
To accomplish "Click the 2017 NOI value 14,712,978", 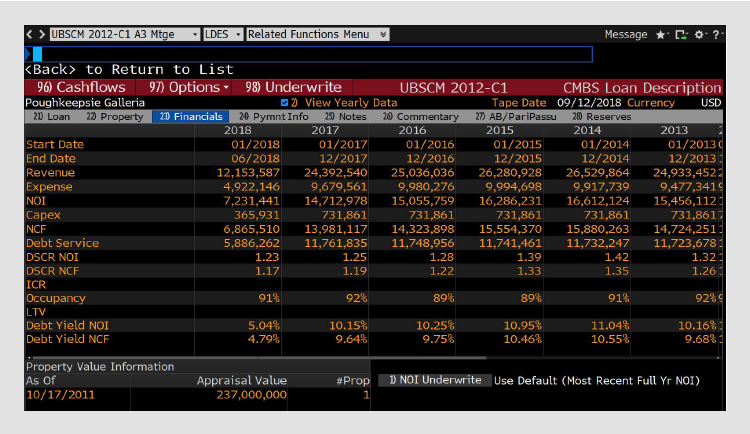I will 336,201.
